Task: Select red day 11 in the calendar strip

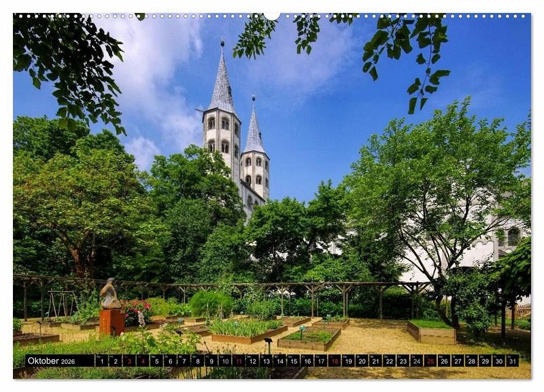Action: [238, 361]
